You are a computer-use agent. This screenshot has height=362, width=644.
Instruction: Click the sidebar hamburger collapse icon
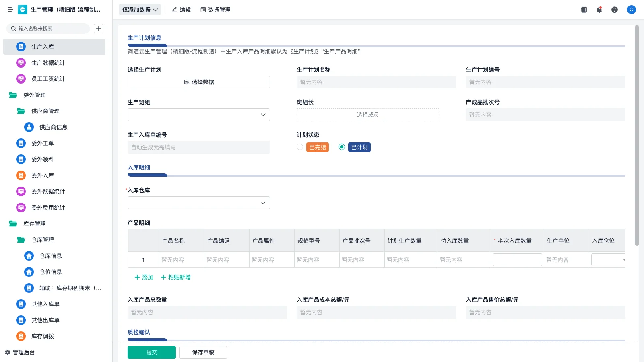coord(10,10)
